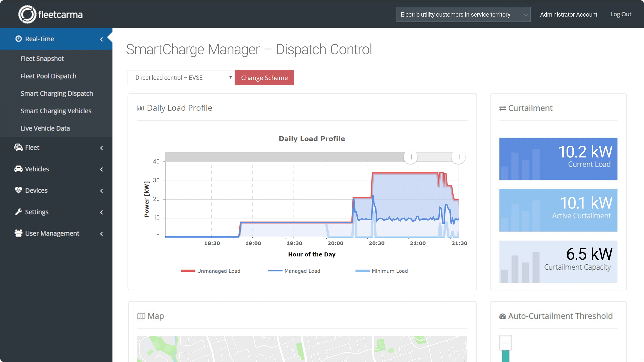
Task: Click the Curtailment arrows icon
Action: coord(503,108)
